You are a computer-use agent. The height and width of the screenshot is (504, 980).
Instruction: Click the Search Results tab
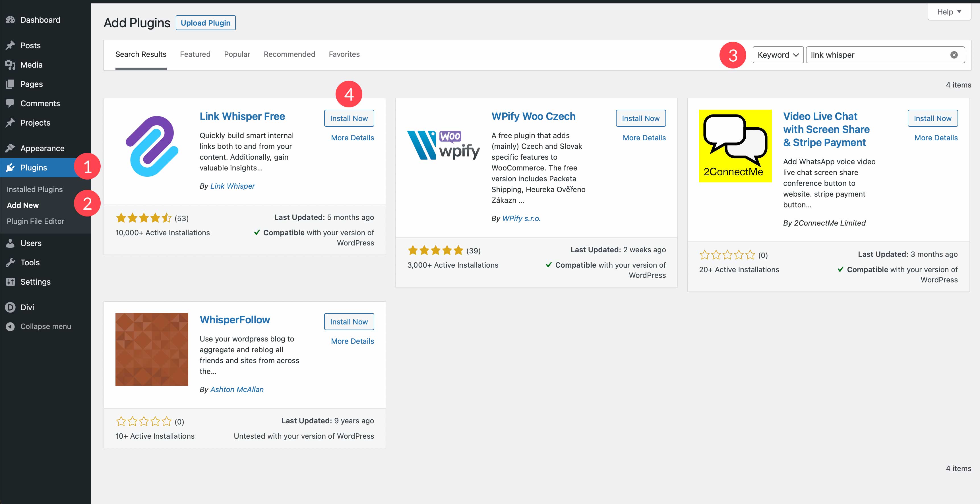[x=140, y=54]
